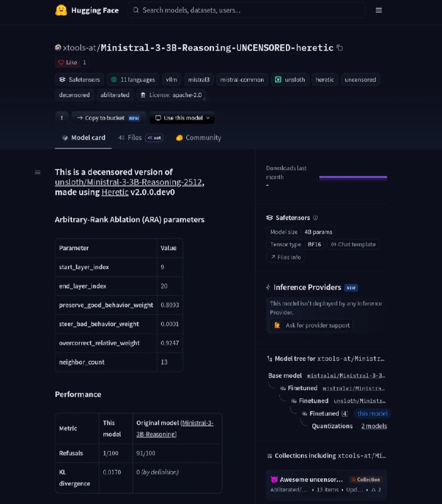Open table of contents sidebar icon
This screenshot has height=504, width=442.
pos(38,172)
